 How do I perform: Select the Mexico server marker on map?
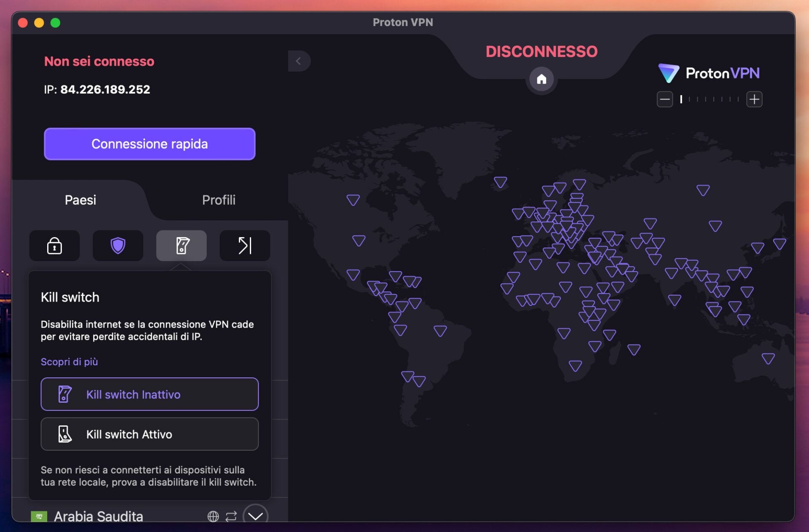[x=353, y=275]
